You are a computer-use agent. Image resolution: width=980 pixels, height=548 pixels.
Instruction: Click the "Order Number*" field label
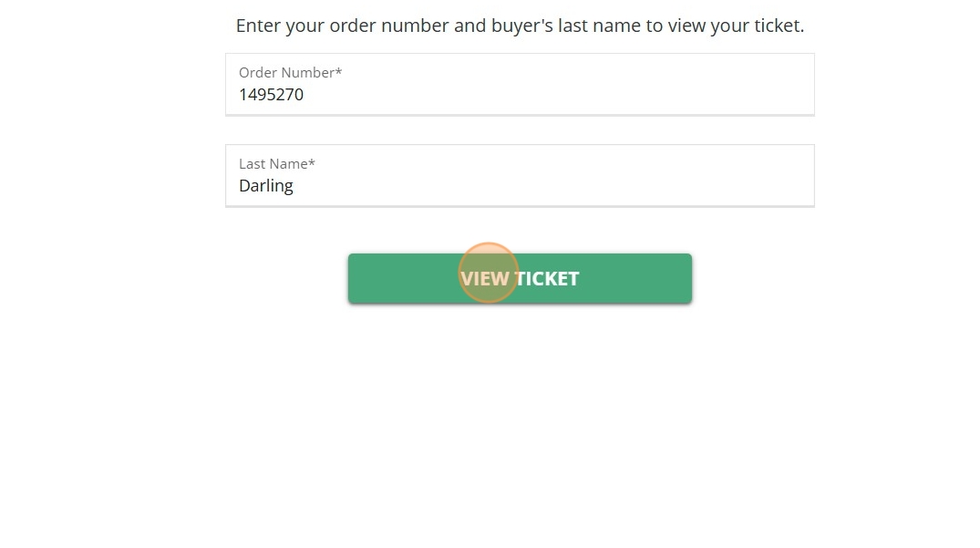[x=290, y=73]
